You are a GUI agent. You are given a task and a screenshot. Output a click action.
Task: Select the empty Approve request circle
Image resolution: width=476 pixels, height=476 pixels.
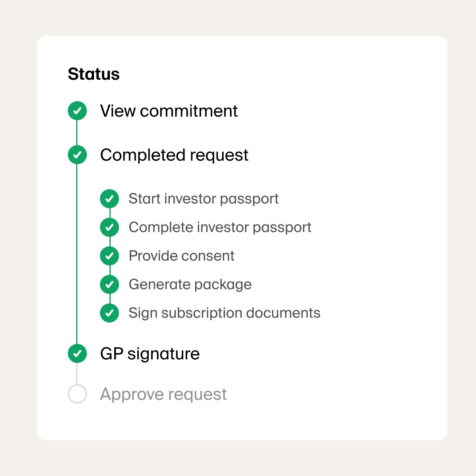point(77,394)
